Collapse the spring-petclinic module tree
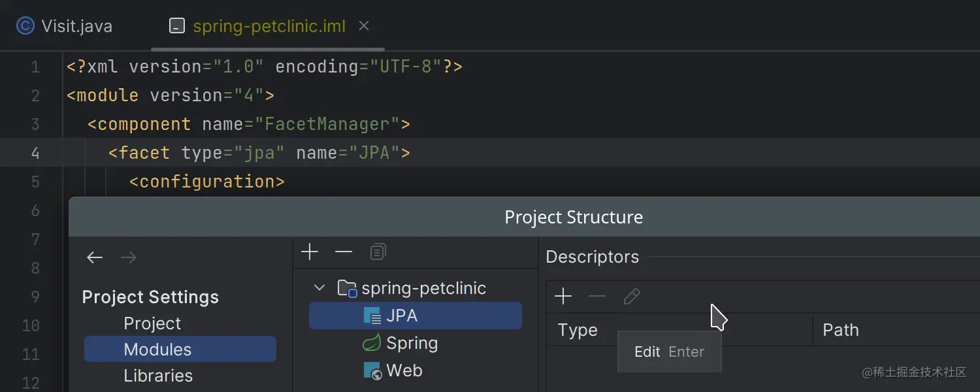This screenshot has width=980, height=392. [x=319, y=288]
